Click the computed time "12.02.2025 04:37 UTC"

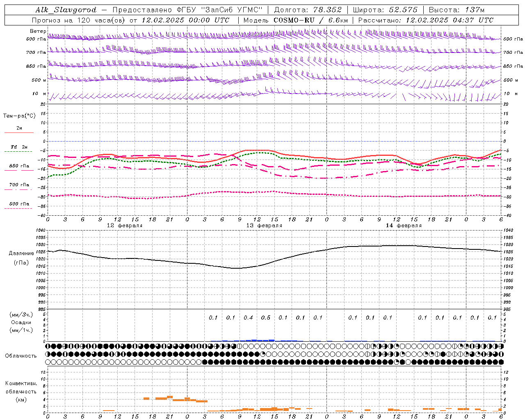pyautogui.click(x=450, y=20)
